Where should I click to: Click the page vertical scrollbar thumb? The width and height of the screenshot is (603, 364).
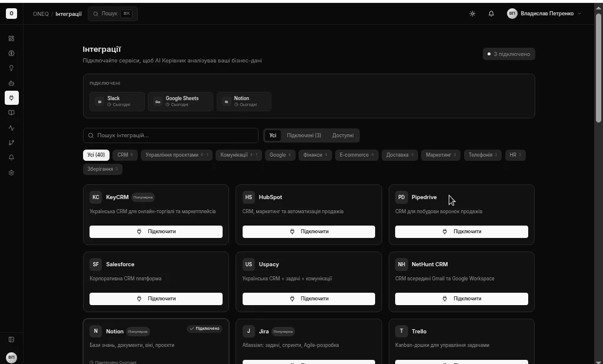[598, 68]
